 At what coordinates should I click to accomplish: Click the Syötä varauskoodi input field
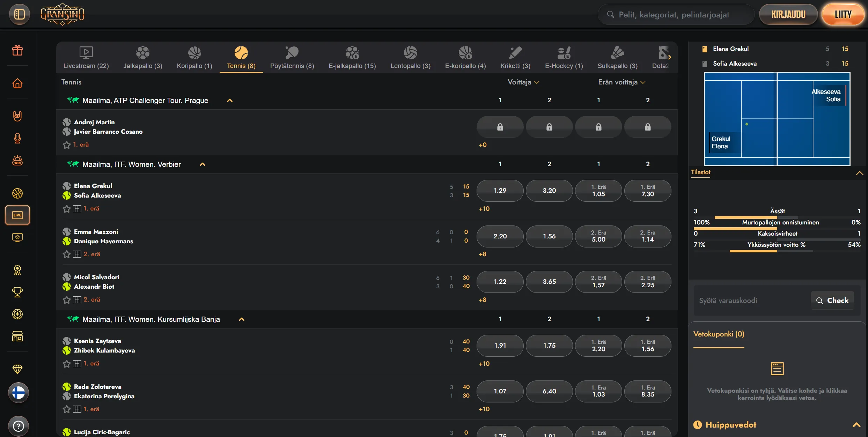tap(752, 301)
